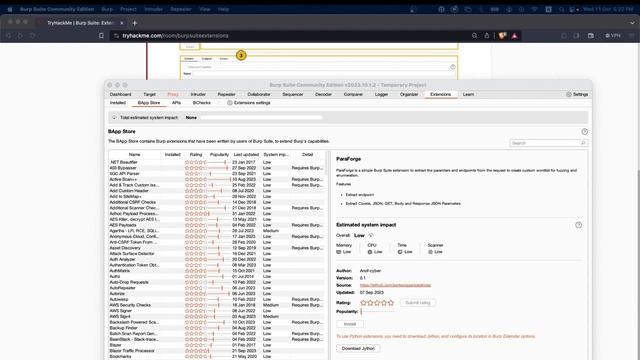The width and height of the screenshot is (640, 360).
Task: Open the Apple menu
Action: 9,9
